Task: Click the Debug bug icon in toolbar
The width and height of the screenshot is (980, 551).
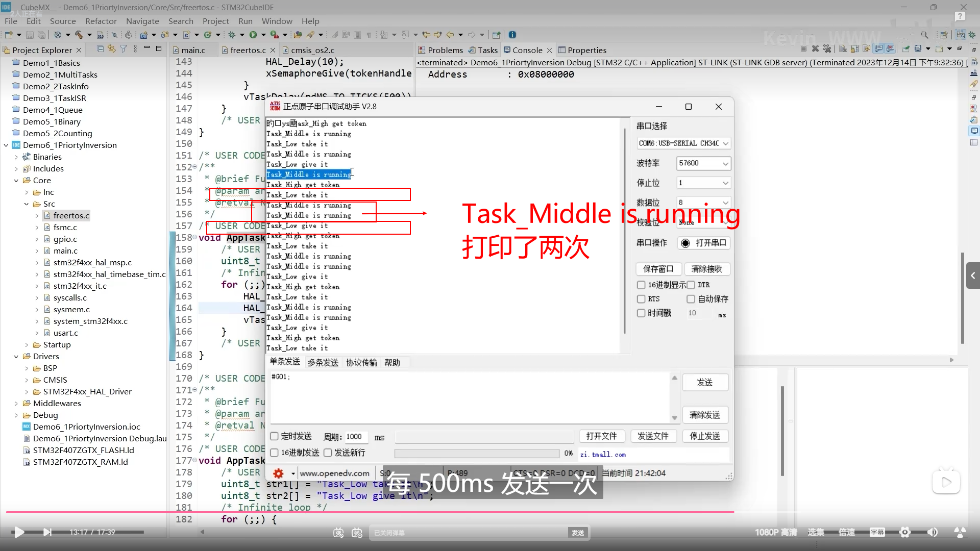Action: click(232, 35)
